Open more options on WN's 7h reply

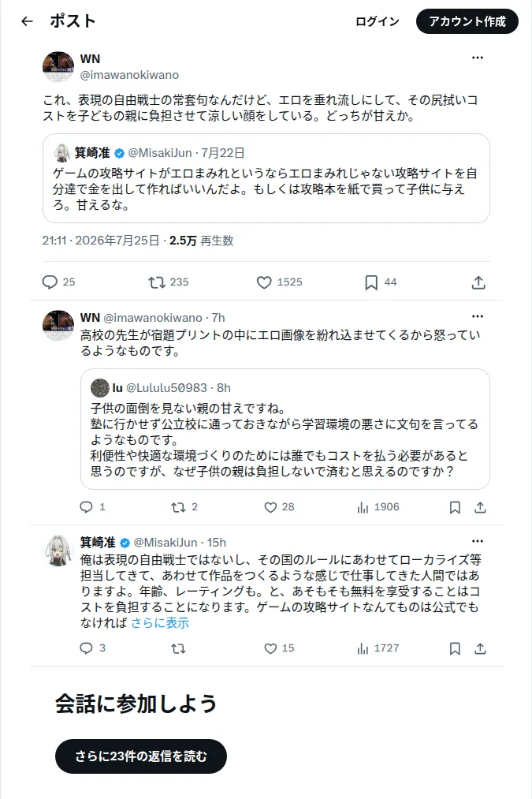477,316
